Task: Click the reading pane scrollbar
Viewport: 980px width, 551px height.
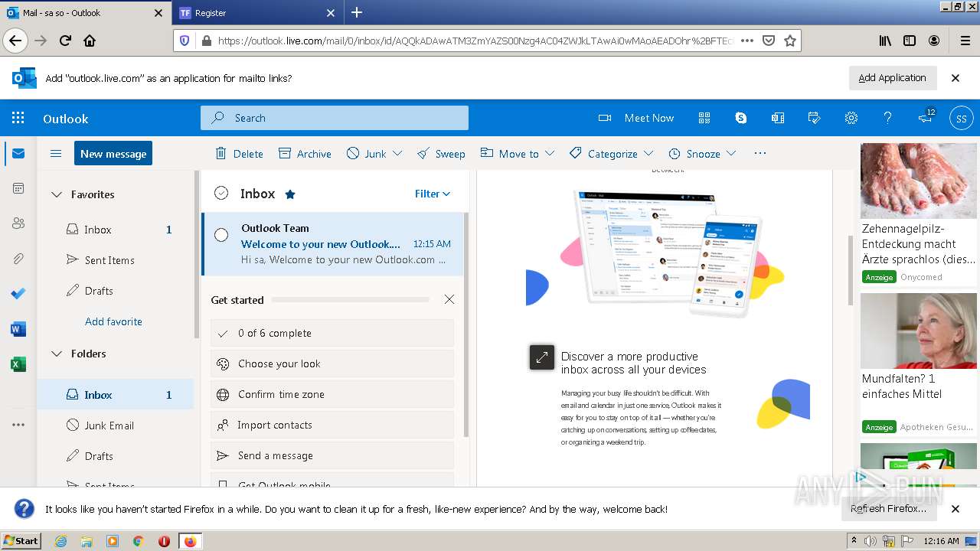Action: coord(849,271)
